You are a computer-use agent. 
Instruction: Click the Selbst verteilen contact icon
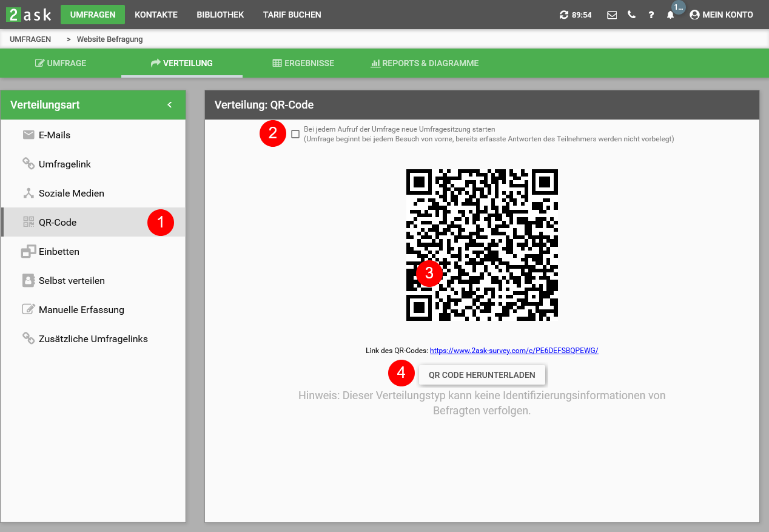[x=29, y=280]
